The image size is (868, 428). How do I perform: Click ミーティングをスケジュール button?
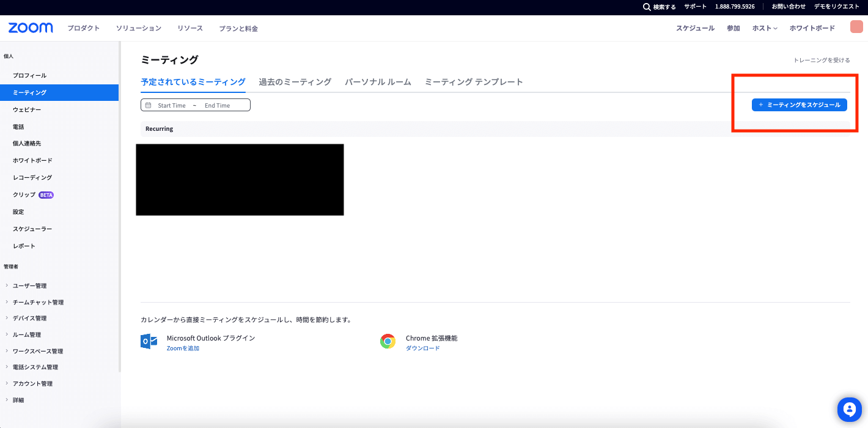[x=800, y=105]
